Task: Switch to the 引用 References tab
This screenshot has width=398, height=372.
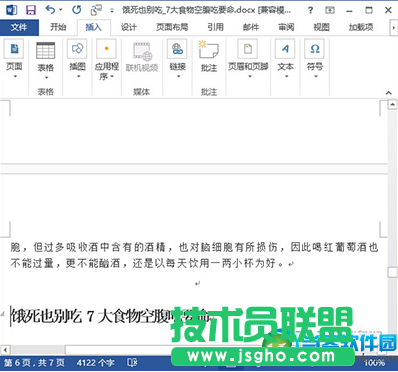Action: coord(215,27)
